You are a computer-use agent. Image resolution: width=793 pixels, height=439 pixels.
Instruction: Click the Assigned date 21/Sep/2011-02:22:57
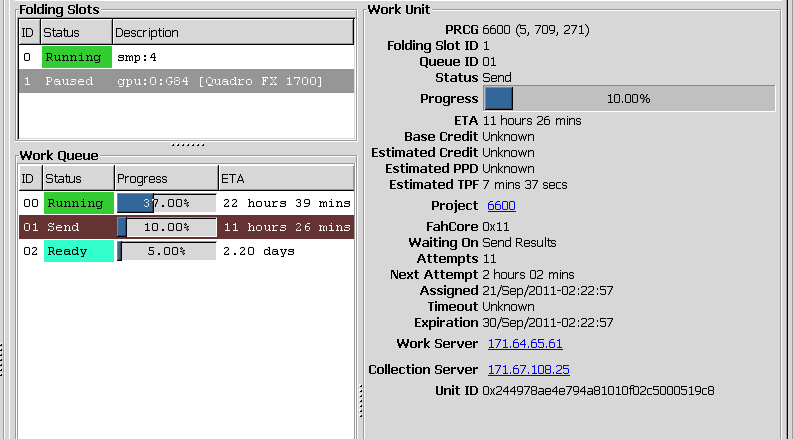point(548,291)
